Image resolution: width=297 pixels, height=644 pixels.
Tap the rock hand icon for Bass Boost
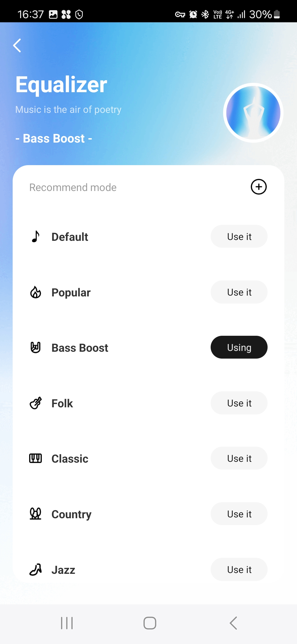click(35, 348)
